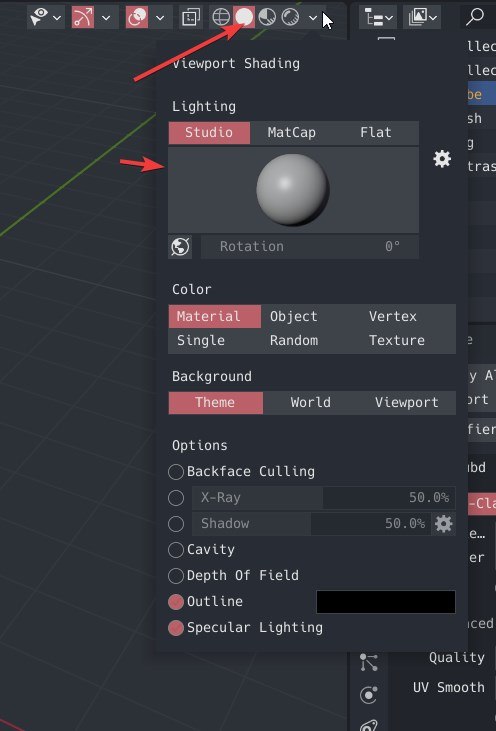Disable the Outline option

pos(176,602)
